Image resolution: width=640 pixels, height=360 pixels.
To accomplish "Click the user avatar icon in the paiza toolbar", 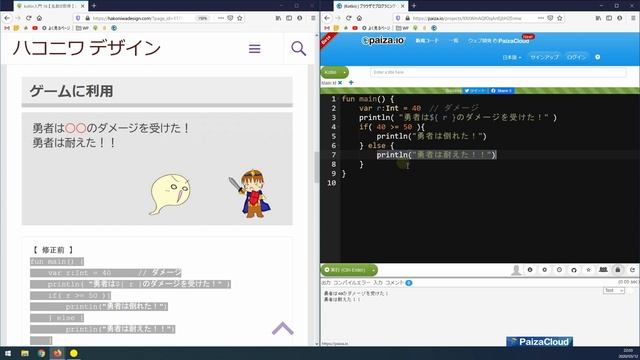I will [516, 270].
